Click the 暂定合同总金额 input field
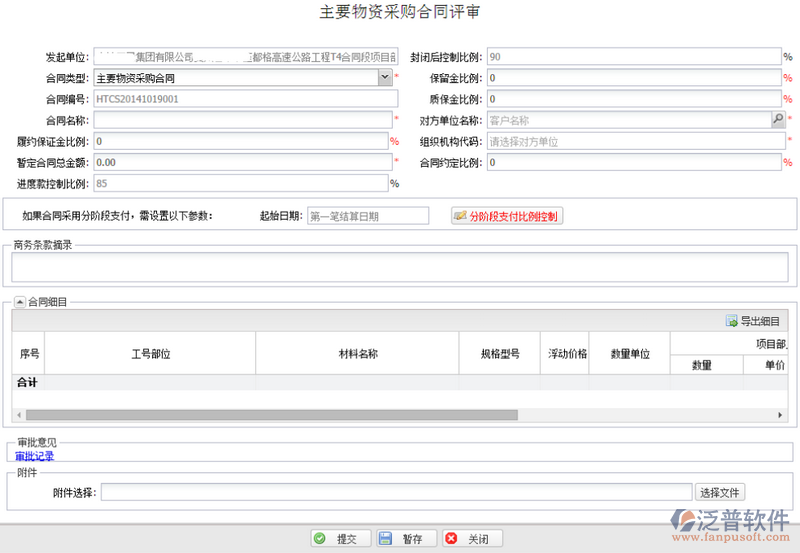 tap(240, 162)
